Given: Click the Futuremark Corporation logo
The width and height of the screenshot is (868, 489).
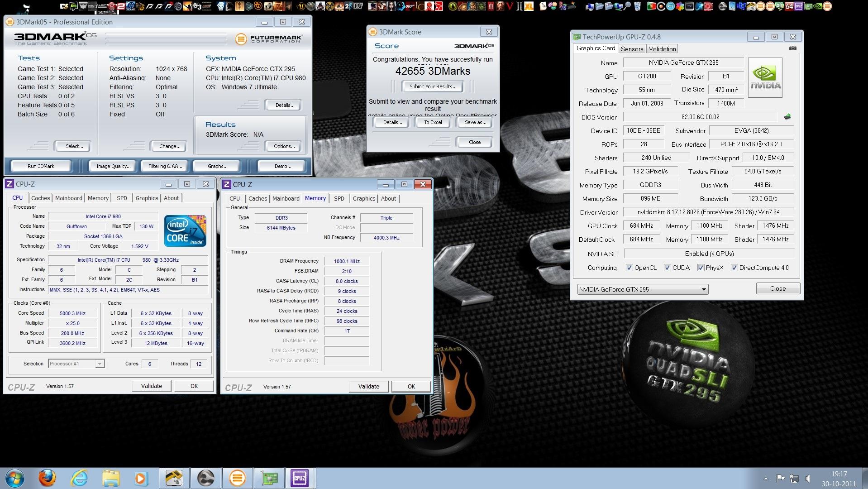Looking at the screenshot, I should tap(268, 39).
